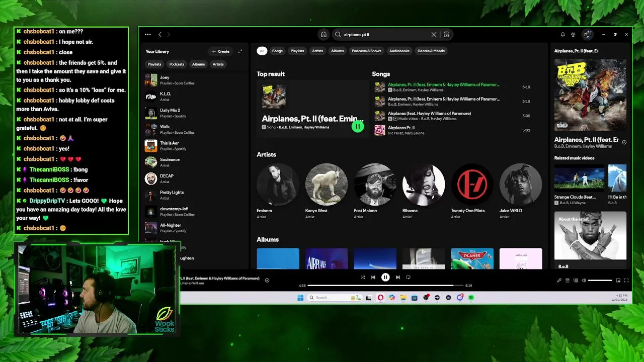Open DECAP artist in library

tap(194, 178)
